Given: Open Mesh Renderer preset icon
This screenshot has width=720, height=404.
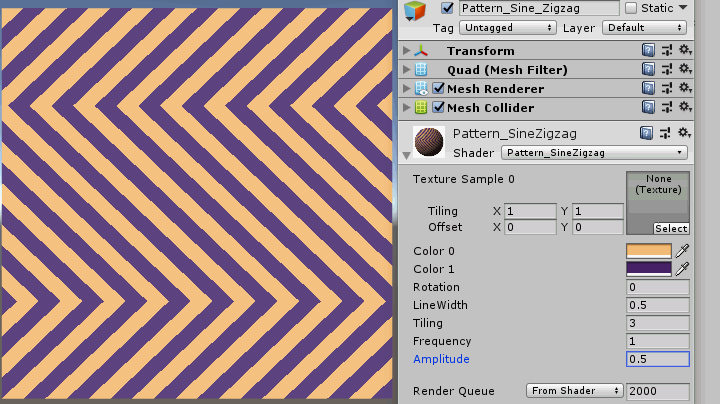Looking at the screenshot, I should click(x=667, y=88).
